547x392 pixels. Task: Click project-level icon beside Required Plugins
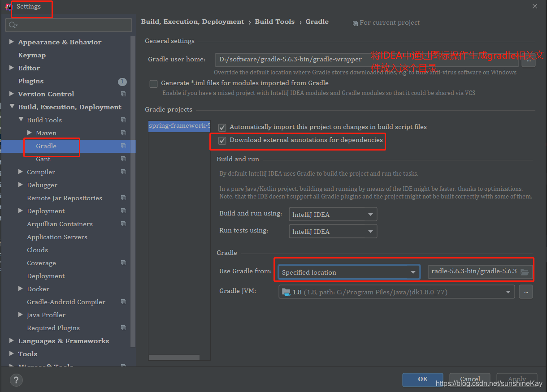coord(124,328)
